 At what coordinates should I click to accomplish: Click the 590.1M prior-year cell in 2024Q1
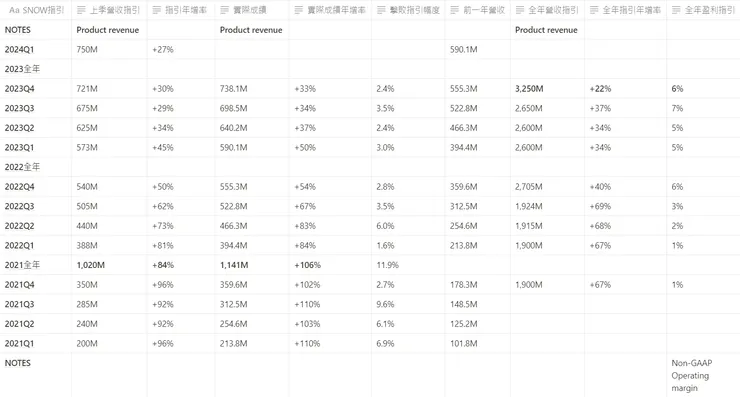click(463, 50)
